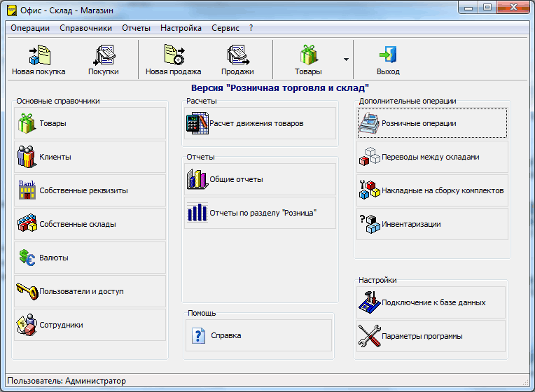Viewport: 535px width, 392px height.
Task: Open Пользователи и доступ key icon
Action: 27,291
